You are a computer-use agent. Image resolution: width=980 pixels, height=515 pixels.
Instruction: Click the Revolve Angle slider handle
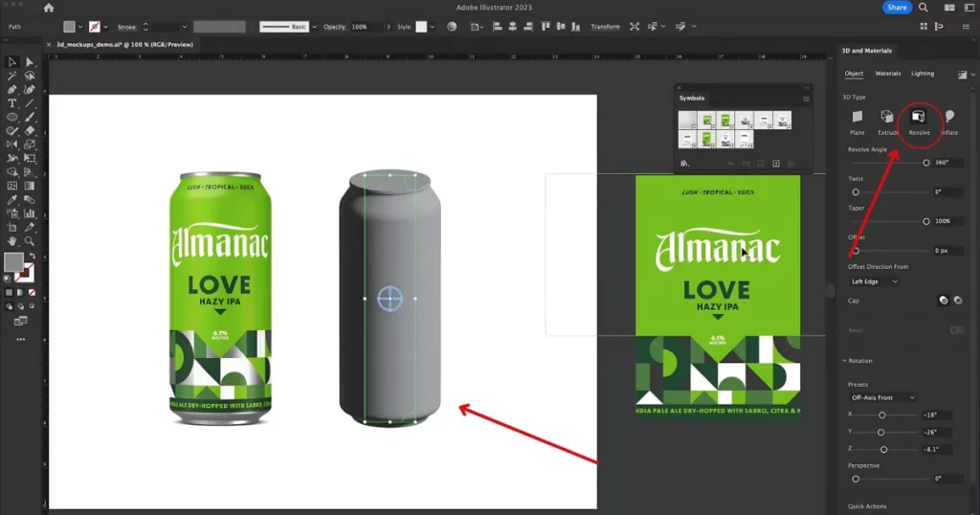pyautogui.click(x=926, y=163)
